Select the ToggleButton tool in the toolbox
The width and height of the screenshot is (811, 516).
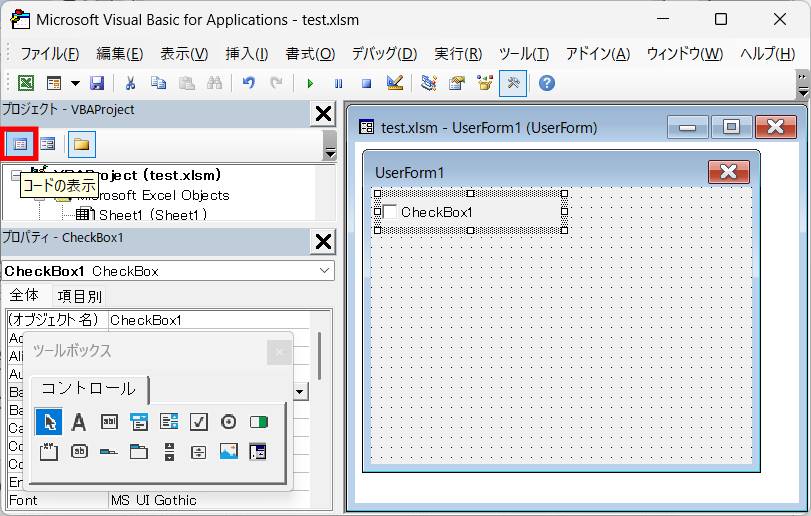point(259,422)
